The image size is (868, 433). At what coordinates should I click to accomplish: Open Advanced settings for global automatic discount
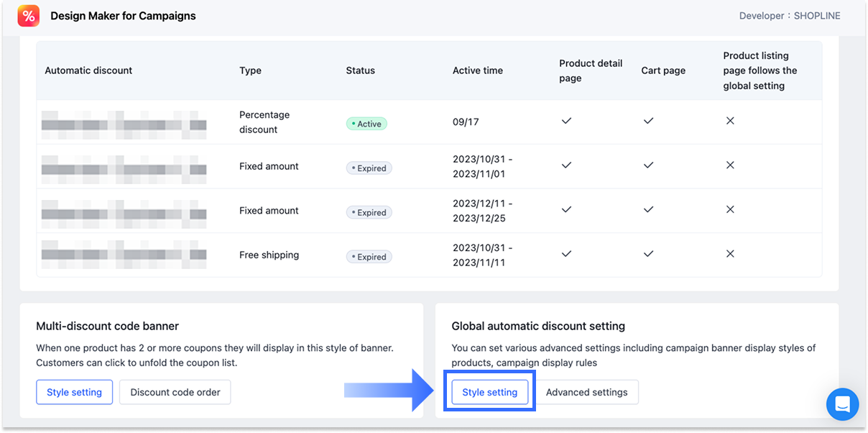[586, 392]
